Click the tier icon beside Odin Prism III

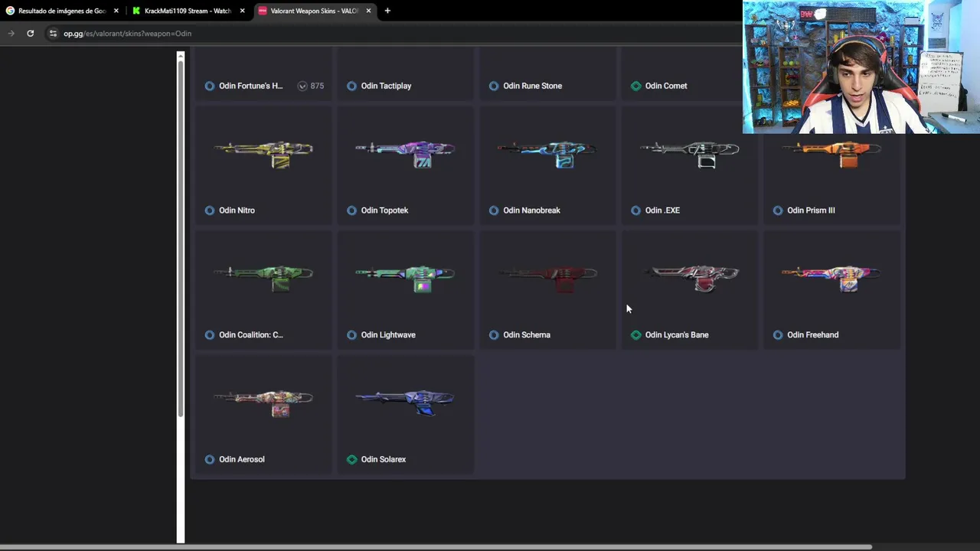point(778,210)
